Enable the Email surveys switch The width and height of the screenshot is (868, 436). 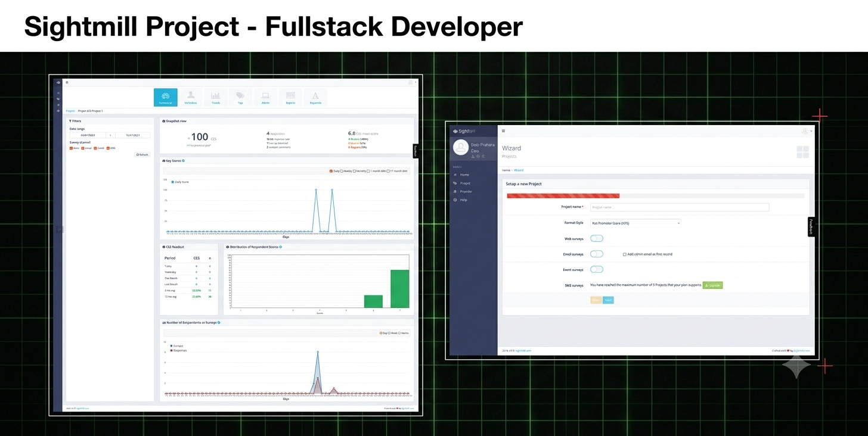(596, 254)
